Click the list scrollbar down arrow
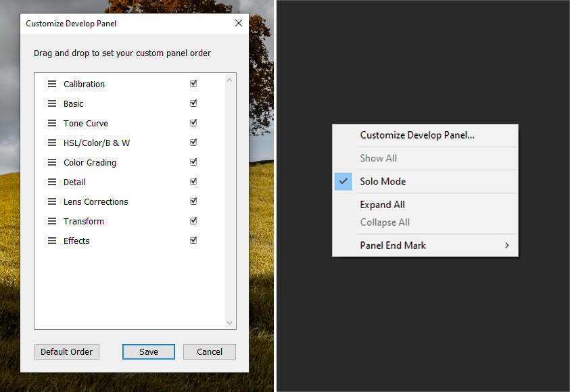 click(229, 322)
